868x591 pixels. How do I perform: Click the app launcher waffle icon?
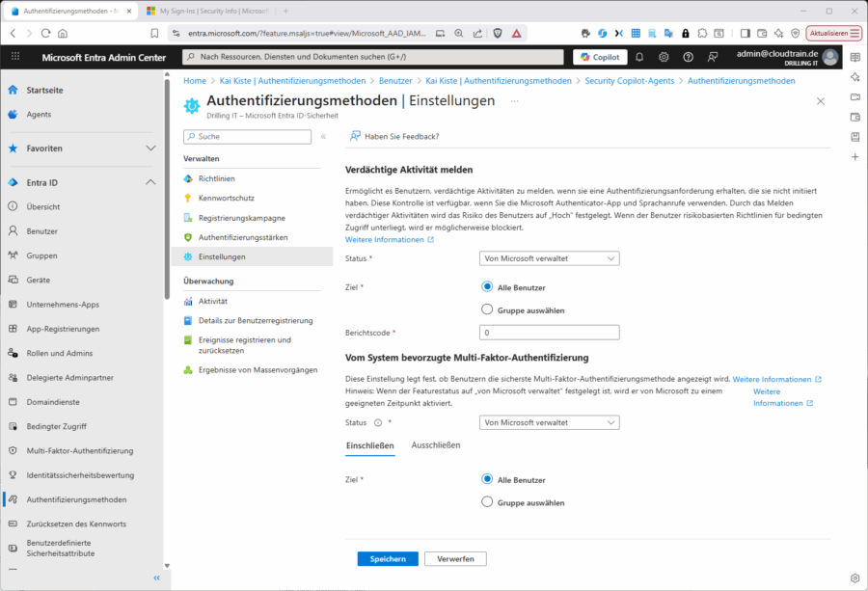point(14,57)
